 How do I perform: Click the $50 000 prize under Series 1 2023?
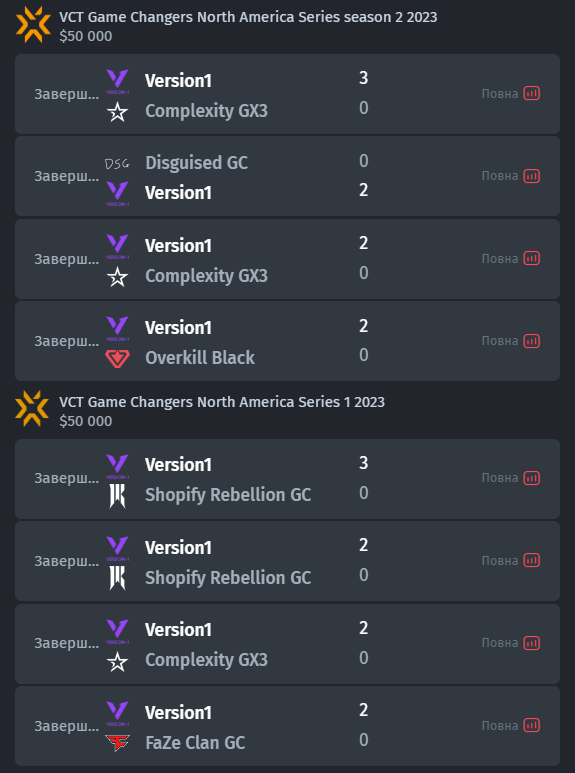86,421
